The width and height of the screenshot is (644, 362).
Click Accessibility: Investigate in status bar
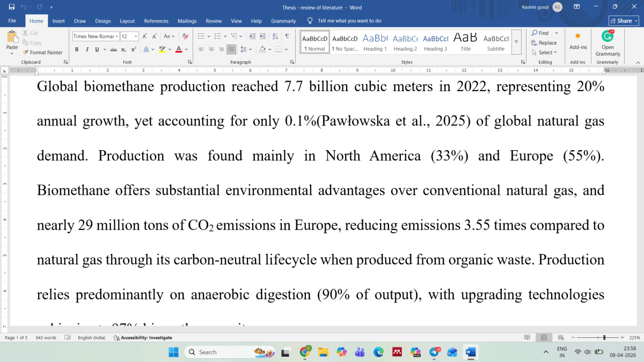pyautogui.click(x=143, y=338)
